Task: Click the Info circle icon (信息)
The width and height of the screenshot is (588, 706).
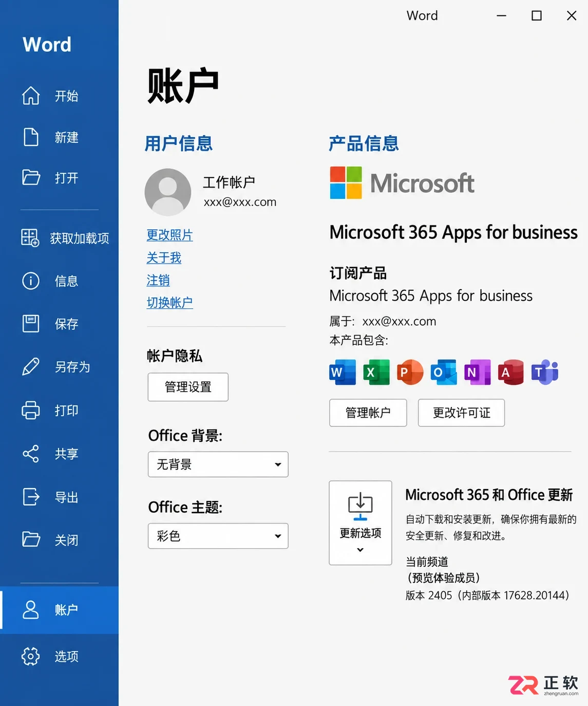Action: point(31,281)
